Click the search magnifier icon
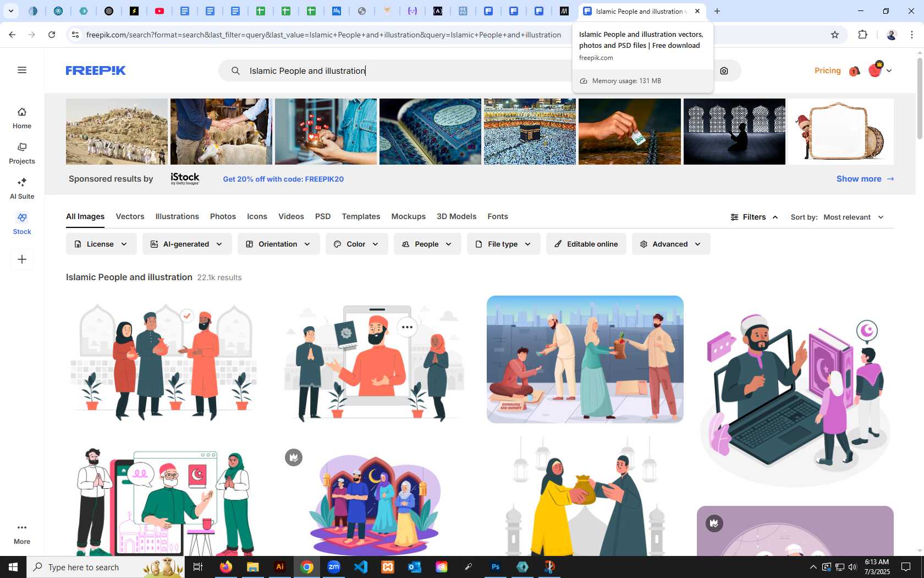Viewport: 924px width, 578px height. [x=235, y=70]
